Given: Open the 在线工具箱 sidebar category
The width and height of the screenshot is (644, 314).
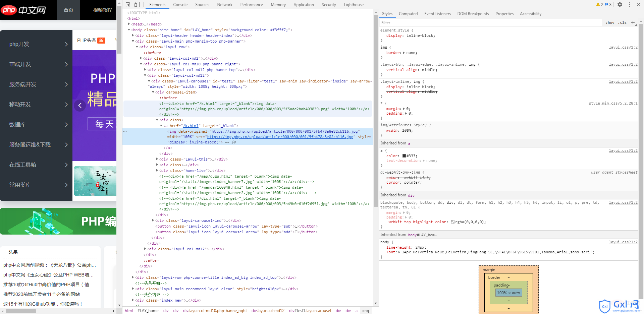Looking at the screenshot, I should (36, 165).
